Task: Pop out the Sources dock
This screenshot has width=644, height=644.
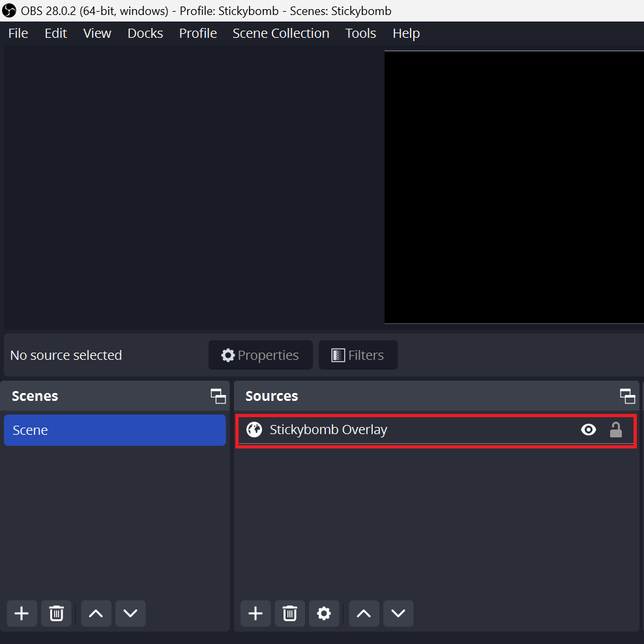Action: point(627,396)
